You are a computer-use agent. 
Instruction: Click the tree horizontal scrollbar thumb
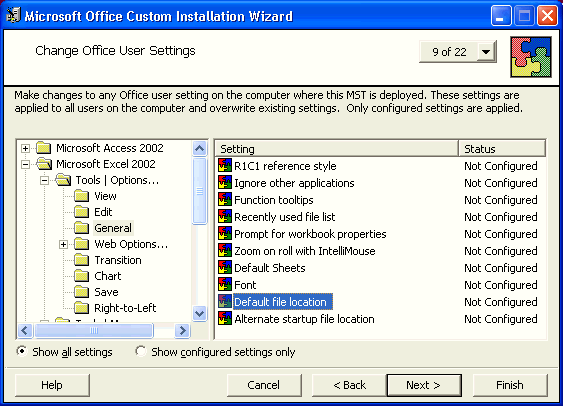94,330
